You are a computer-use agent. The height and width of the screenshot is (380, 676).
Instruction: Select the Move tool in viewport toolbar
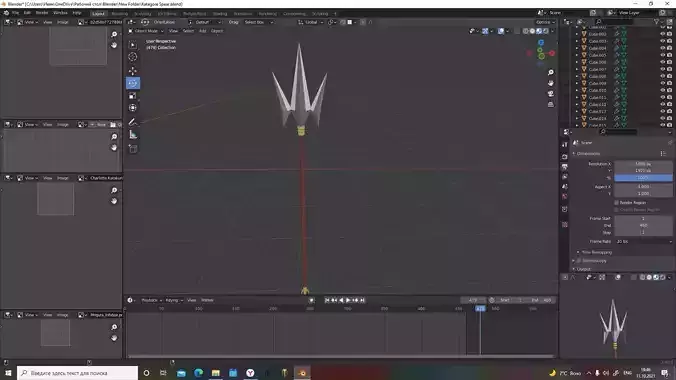coord(133,70)
